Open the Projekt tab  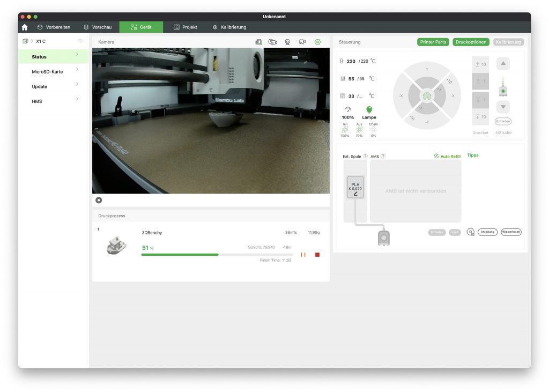185,27
